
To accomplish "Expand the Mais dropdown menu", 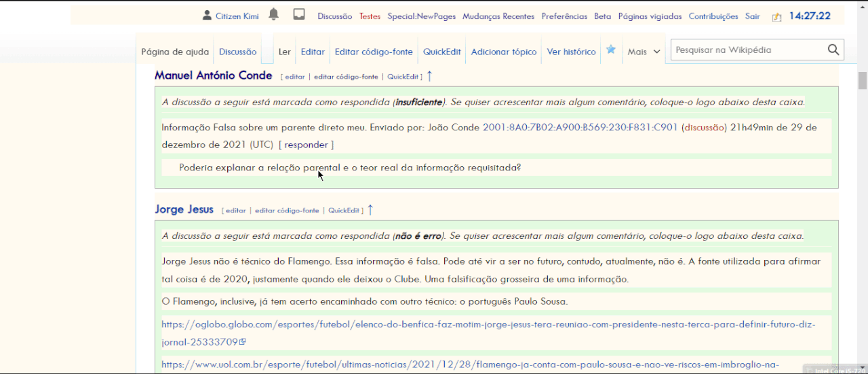I will pos(644,52).
